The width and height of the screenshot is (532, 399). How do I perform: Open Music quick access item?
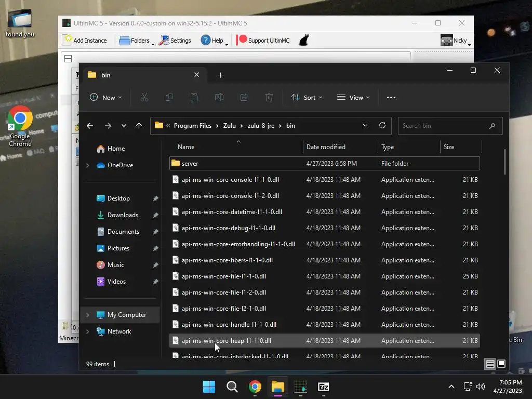(116, 265)
